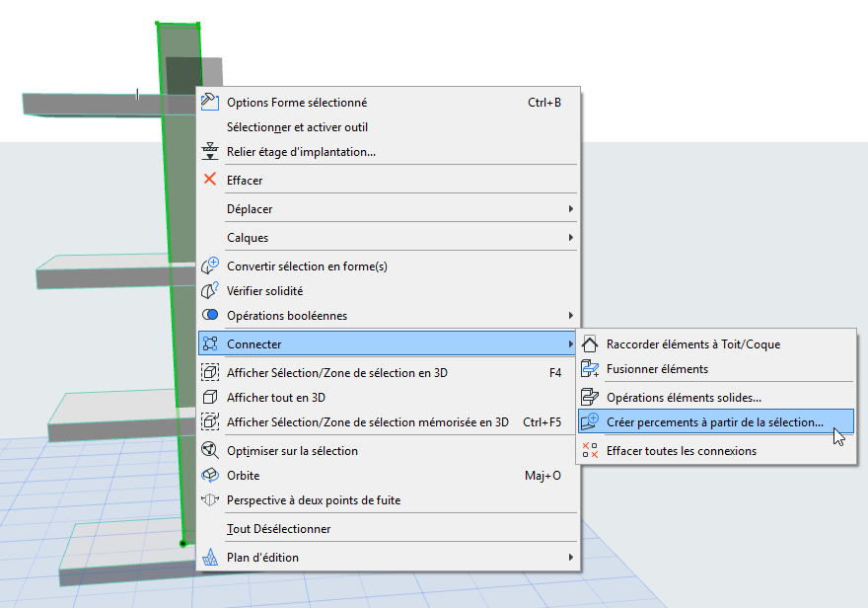
Task: Select Optimiser sur la sélection
Action: point(389,451)
